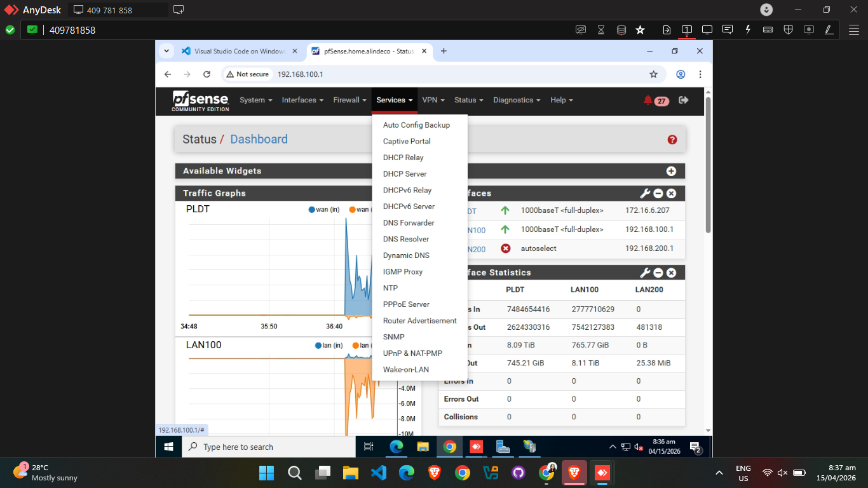Open the Chrome profile icon

pos(681,74)
